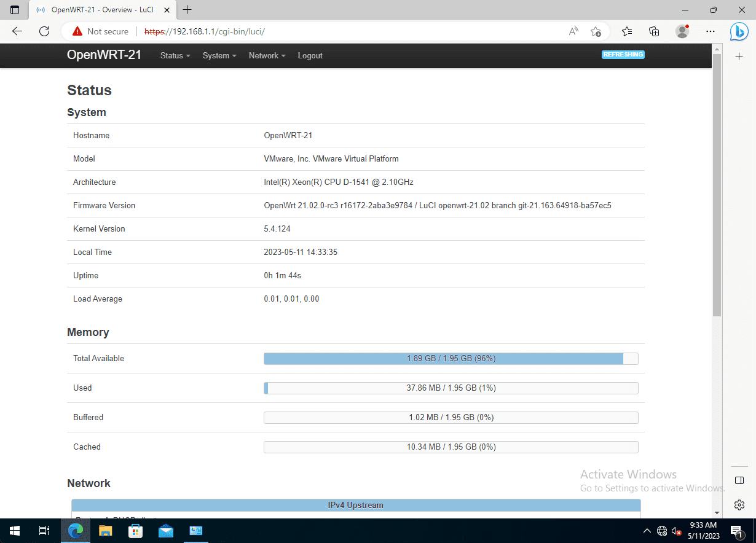The width and height of the screenshot is (756, 543).
Task: Click the uptime value 0h 1m 44s
Action: [283, 275]
